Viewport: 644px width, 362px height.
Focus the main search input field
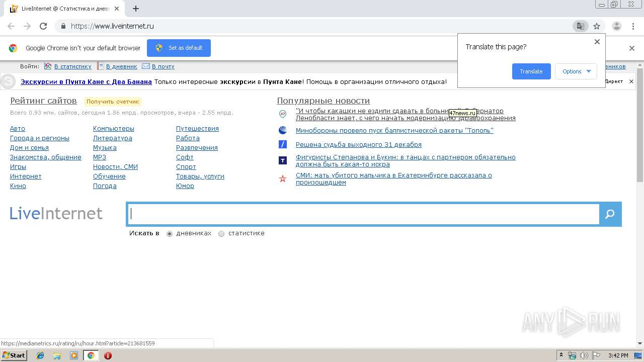[x=363, y=214]
